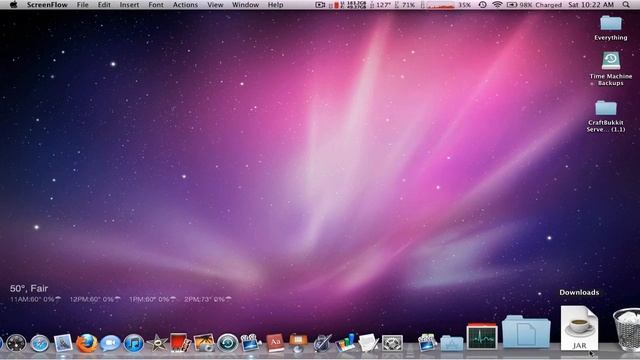The width and height of the screenshot is (640, 360).
Task: Launch Keynote from the Dock
Action: pyautogui.click(x=298, y=343)
